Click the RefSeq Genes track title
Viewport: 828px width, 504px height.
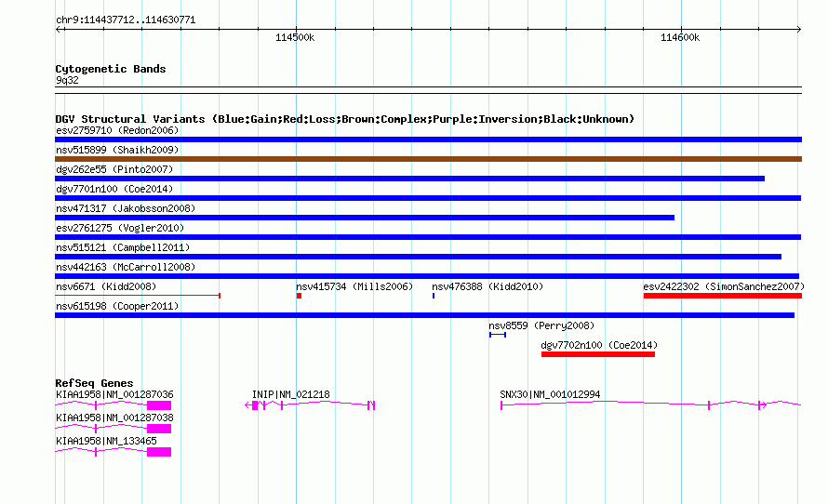[94, 383]
